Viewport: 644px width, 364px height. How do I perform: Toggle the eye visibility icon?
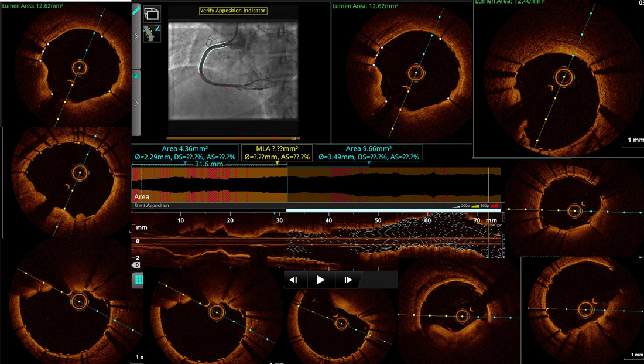click(x=136, y=76)
